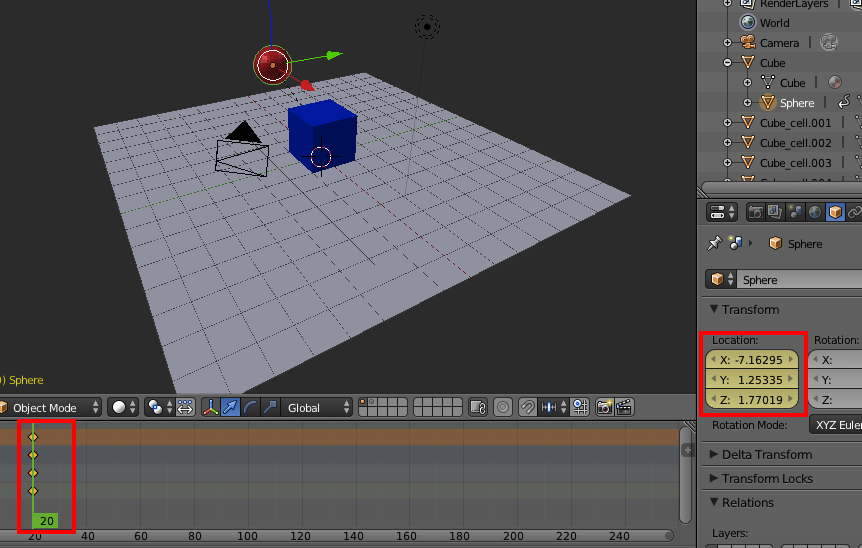This screenshot has width=862, height=548.
Task: Switch to the Scene properties tab
Action: pos(795,212)
